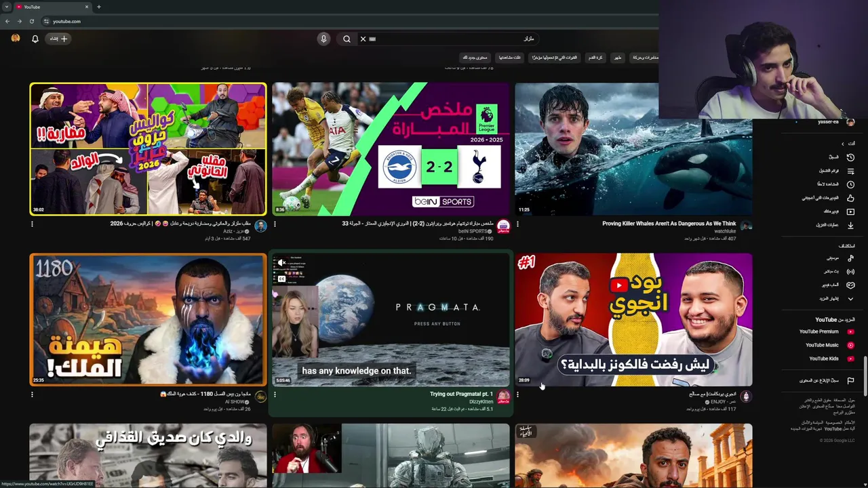Play the 1180 Al SHOW video thumbnail
The image size is (868, 488).
pos(148,319)
